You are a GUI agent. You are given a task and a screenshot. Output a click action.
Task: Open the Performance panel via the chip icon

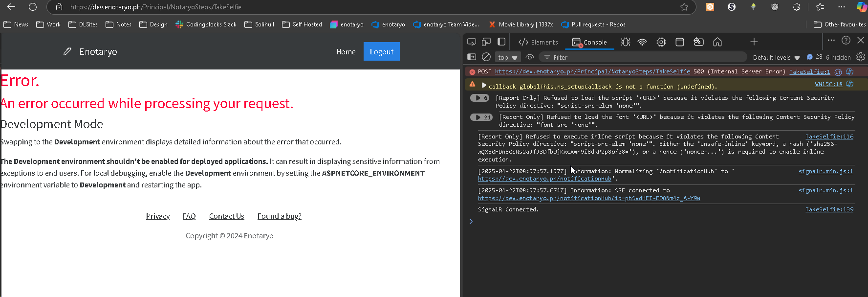click(x=661, y=42)
